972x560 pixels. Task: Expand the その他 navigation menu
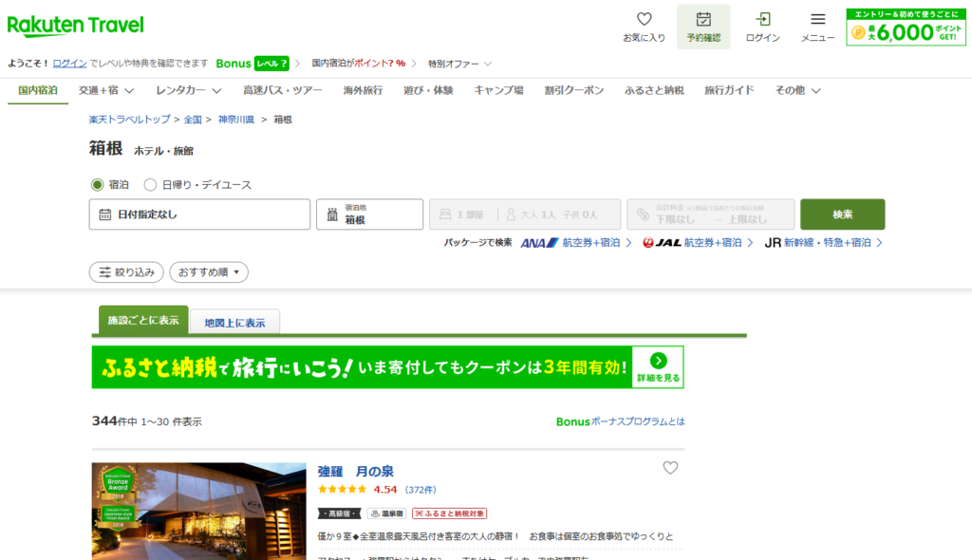(797, 91)
